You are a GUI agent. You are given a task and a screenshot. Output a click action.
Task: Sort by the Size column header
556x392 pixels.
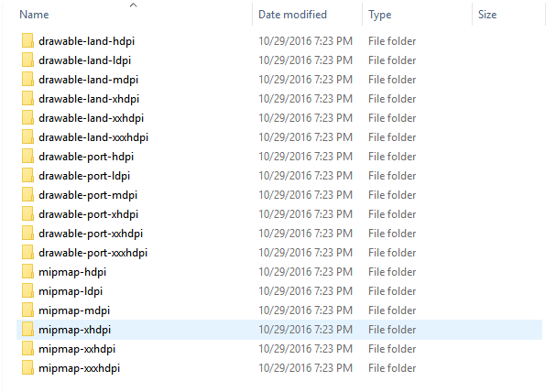pyautogui.click(x=487, y=15)
